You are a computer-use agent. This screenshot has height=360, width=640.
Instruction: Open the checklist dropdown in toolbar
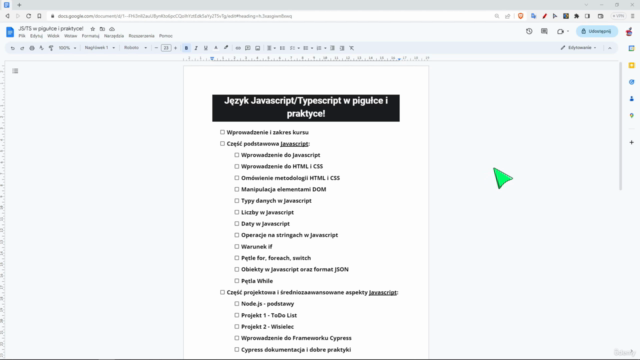[x=295, y=48]
